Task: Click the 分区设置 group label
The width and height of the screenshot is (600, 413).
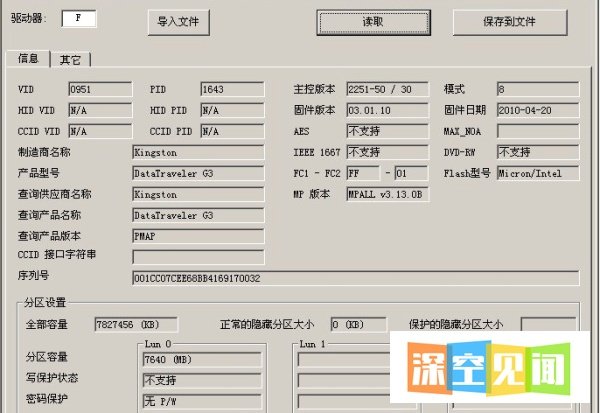Action: pyautogui.click(x=45, y=302)
